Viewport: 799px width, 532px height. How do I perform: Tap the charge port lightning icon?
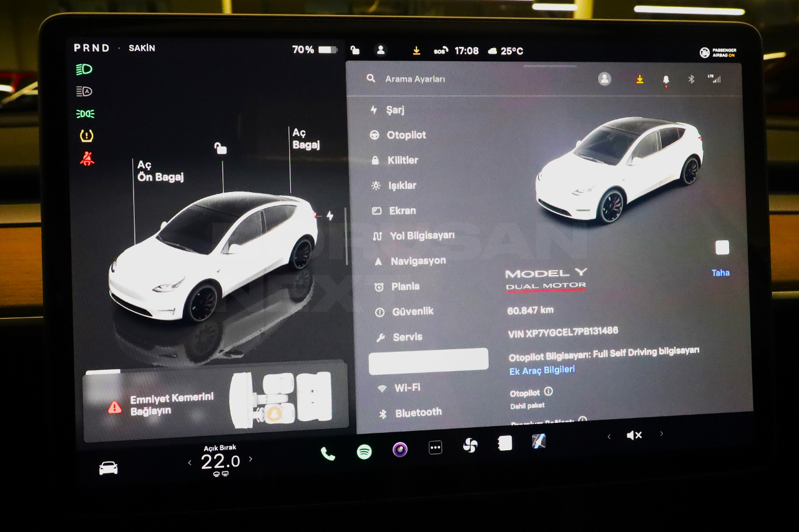coord(330,216)
